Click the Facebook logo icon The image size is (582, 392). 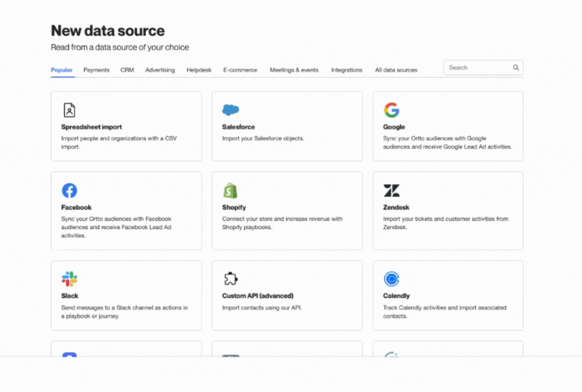[x=69, y=191]
